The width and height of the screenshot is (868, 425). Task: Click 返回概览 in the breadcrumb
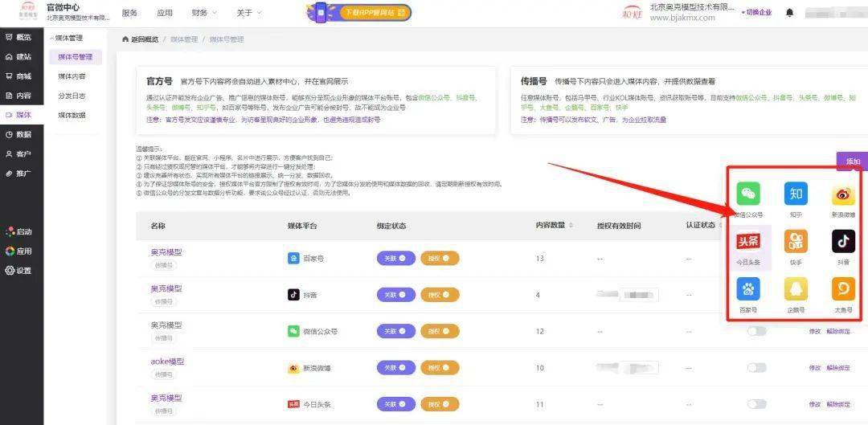pyautogui.click(x=145, y=40)
